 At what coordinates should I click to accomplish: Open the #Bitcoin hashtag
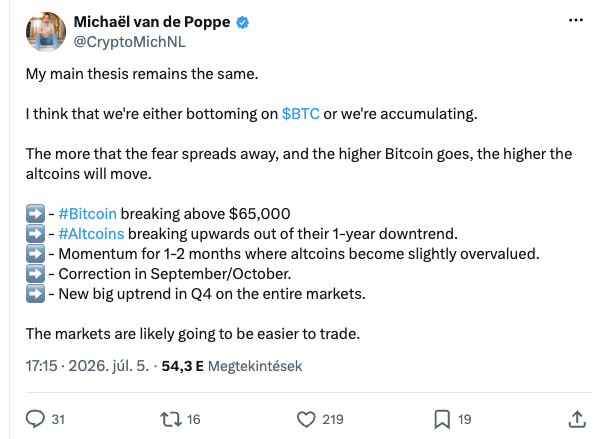tap(87, 214)
